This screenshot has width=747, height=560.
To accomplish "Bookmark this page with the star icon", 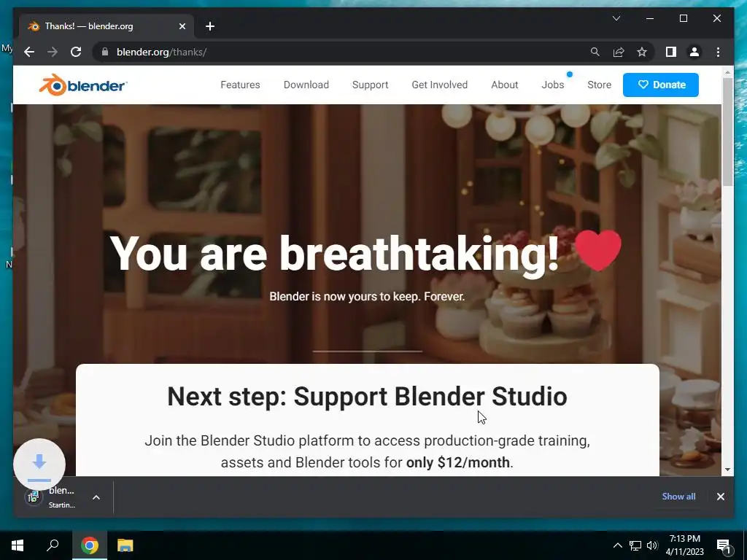I will coord(642,52).
